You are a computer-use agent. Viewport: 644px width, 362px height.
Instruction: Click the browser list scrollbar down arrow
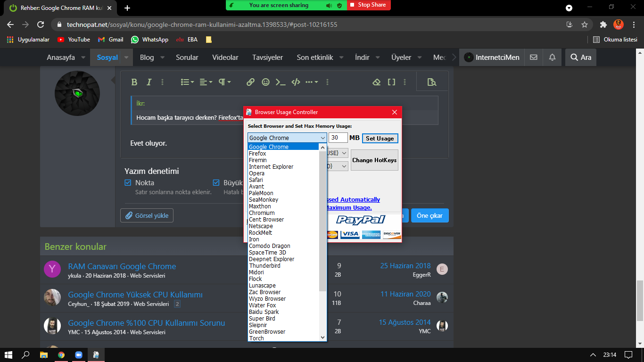pyautogui.click(x=323, y=337)
